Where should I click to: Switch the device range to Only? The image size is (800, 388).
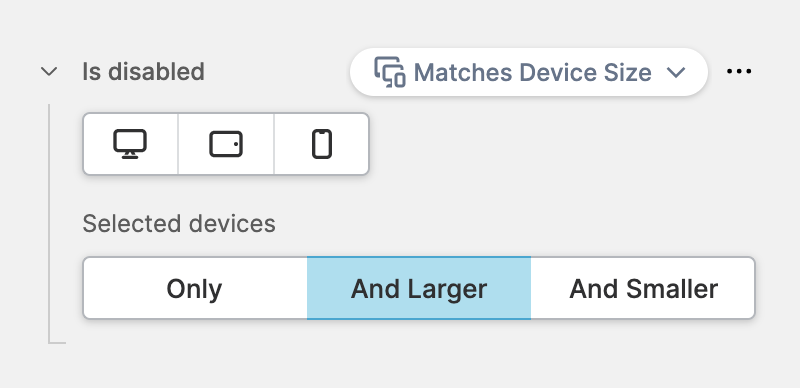[x=195, y=288]
